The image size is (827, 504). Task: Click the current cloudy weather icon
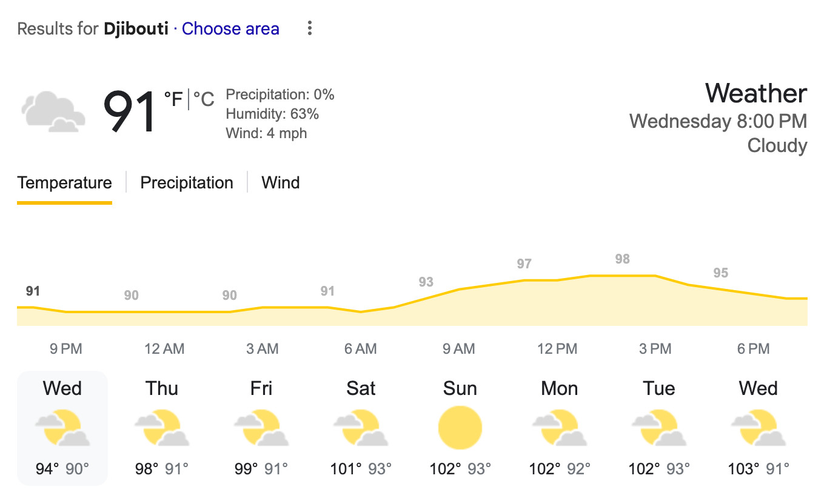tap(53, 112)
